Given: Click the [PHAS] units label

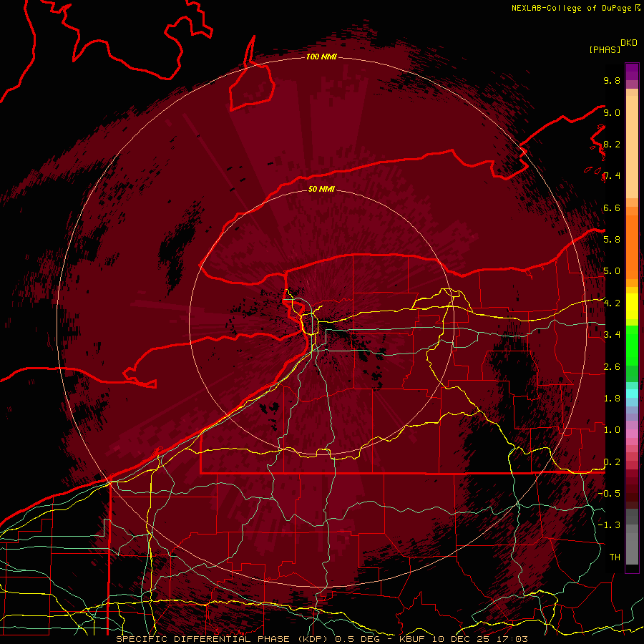Looking at the screenshot, I should [x=605, y=49].
